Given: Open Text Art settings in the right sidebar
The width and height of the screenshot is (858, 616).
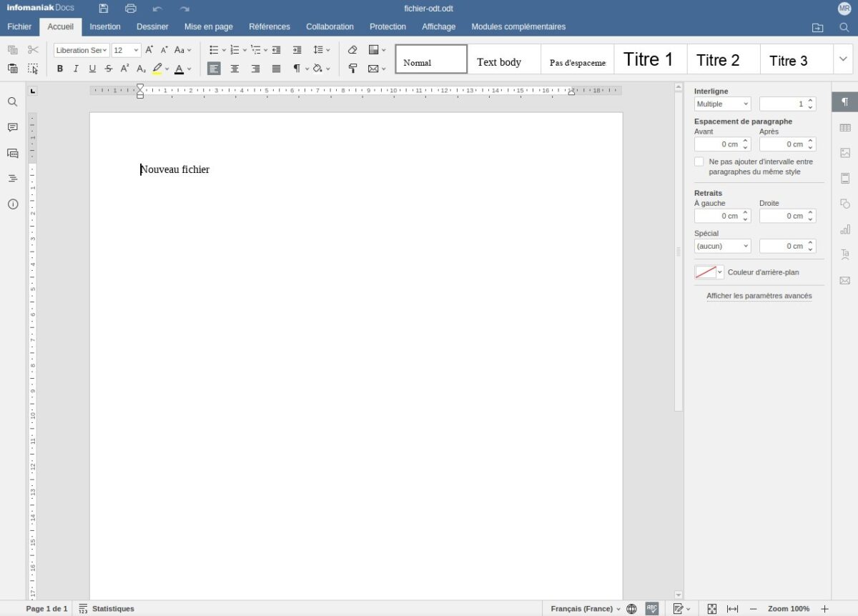Looking at the screenshot, I should [845, 254].
